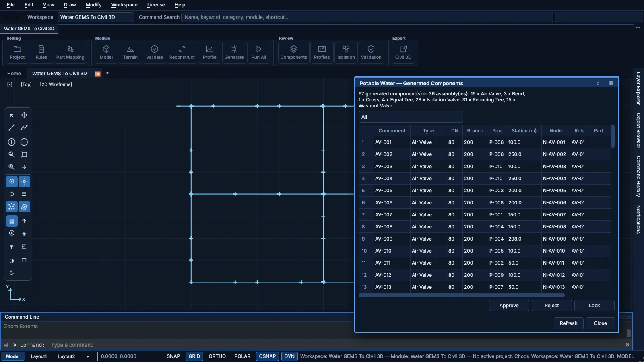Open the [2D Wireframe] visual style menu

click(56, 84)
